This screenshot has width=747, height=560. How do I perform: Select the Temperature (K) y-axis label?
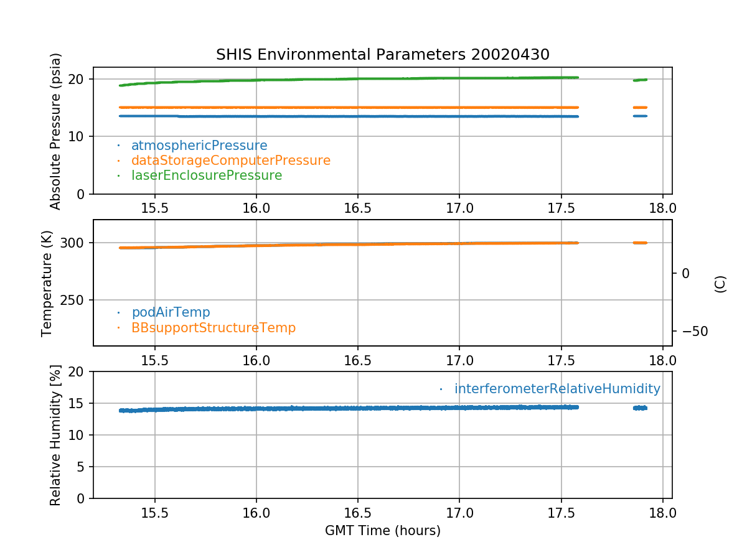[x=47, y=283]
